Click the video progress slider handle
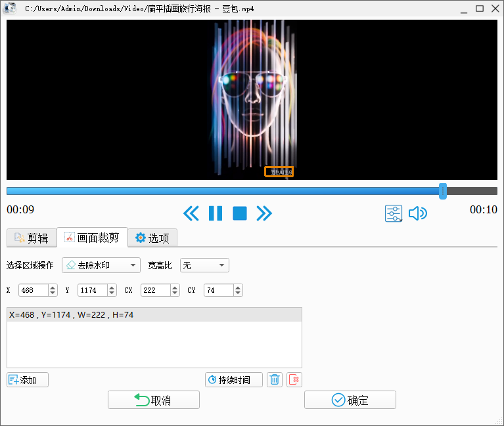 (x=443, y=191)
